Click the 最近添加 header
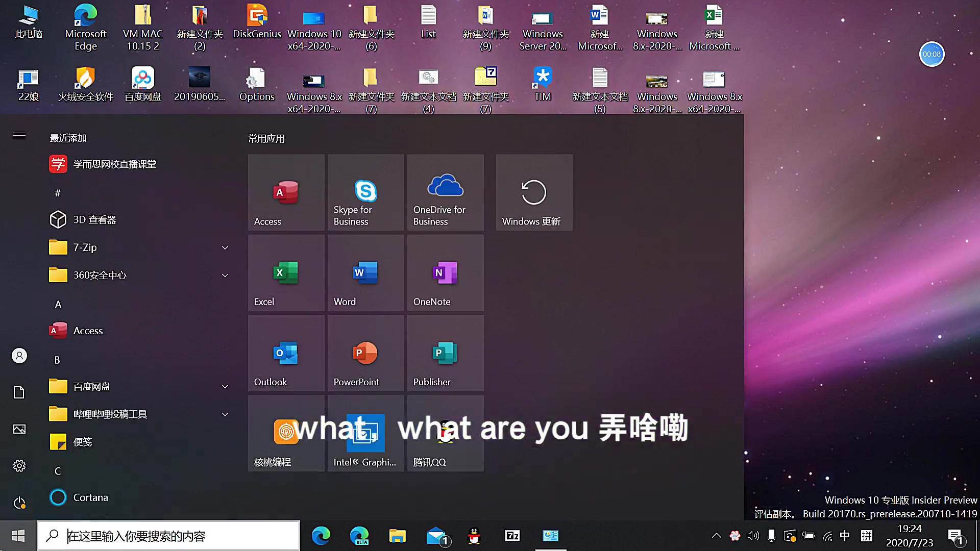This screenshot has height=551, width=980. coord(68,138)
